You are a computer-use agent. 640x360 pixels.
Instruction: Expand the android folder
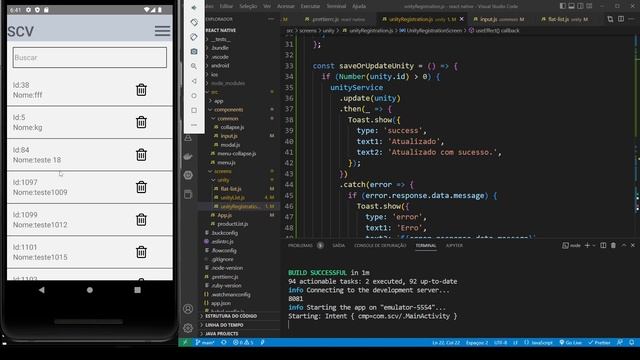[220, 65]
